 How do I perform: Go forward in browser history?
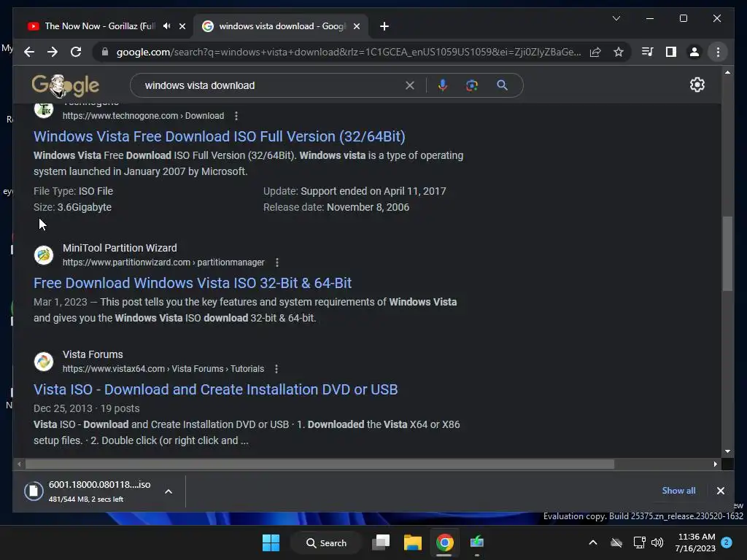53,52
